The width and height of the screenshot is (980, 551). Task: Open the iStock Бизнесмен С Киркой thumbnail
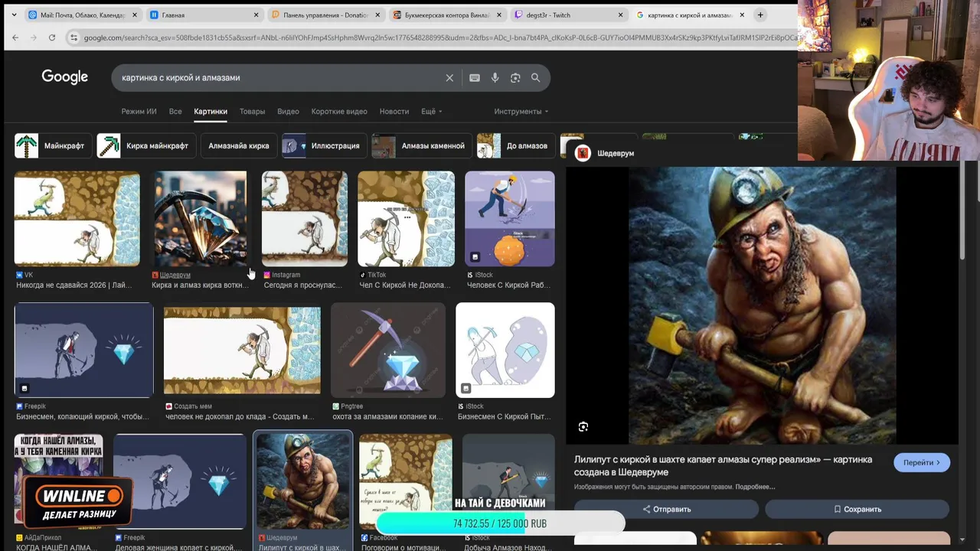tap(505, 350)
